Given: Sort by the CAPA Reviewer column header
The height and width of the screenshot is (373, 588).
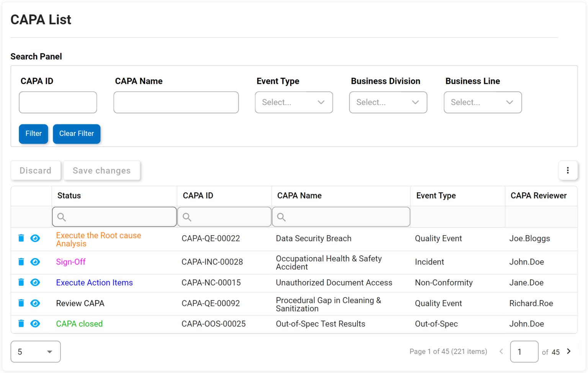Looking at the screenshot, I should pos(538,196).
